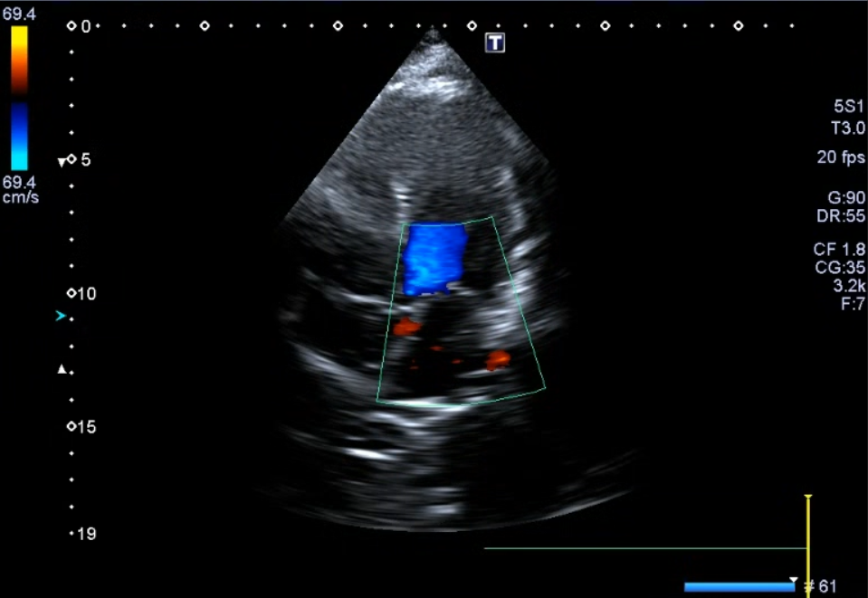Click the green ECG trace line
This screenshot has width=868, height=598.
645,548
